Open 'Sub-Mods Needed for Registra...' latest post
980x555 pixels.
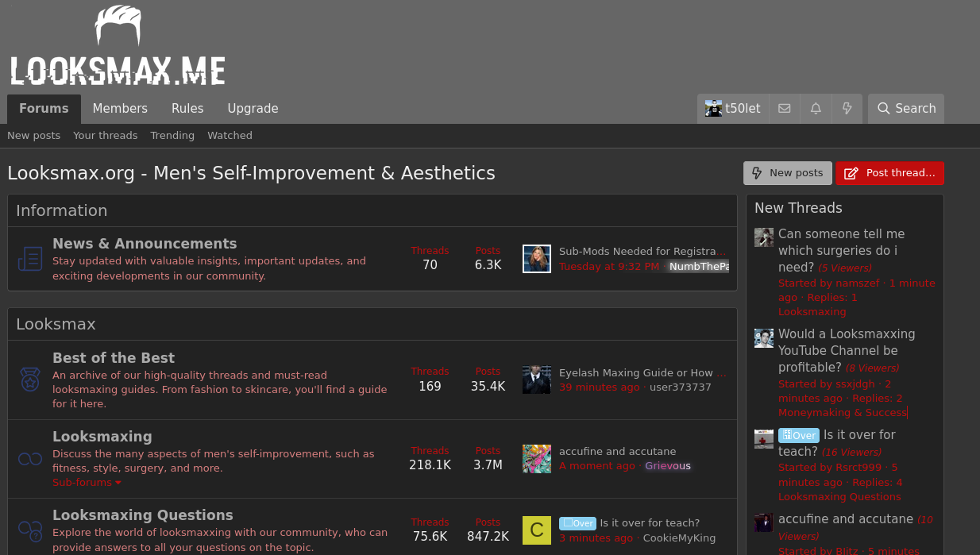pos(642,252)
